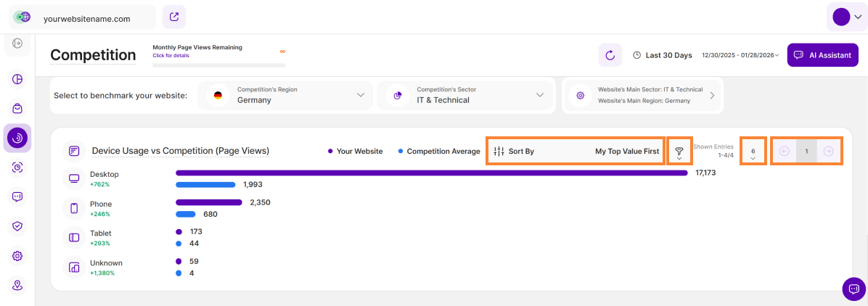
Task: Open the chat feedback sidebar icon
Action: (17, 197)
